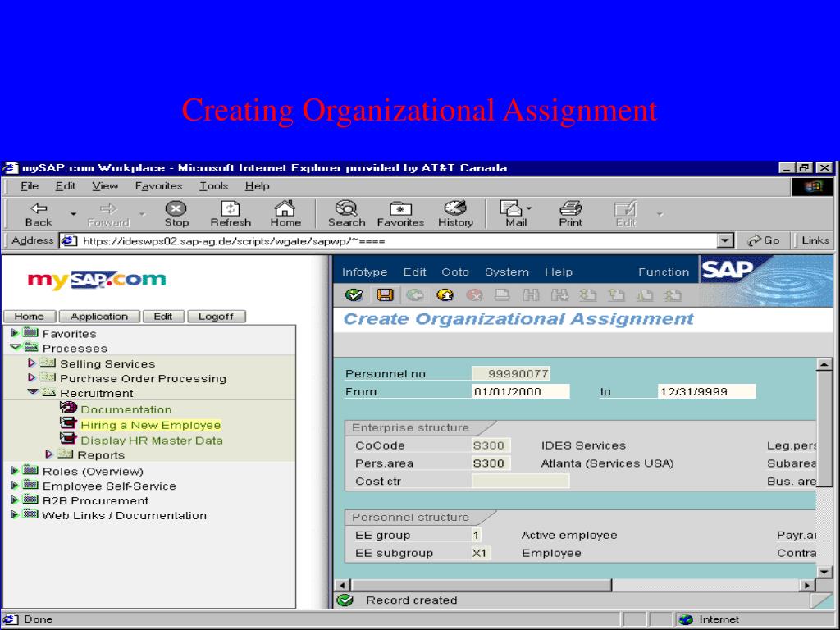Viewport: 840px width, 630px height.
Task: Open the Mail button dropdown arrow
Action: pyautogui.click(x=529, y=208)
